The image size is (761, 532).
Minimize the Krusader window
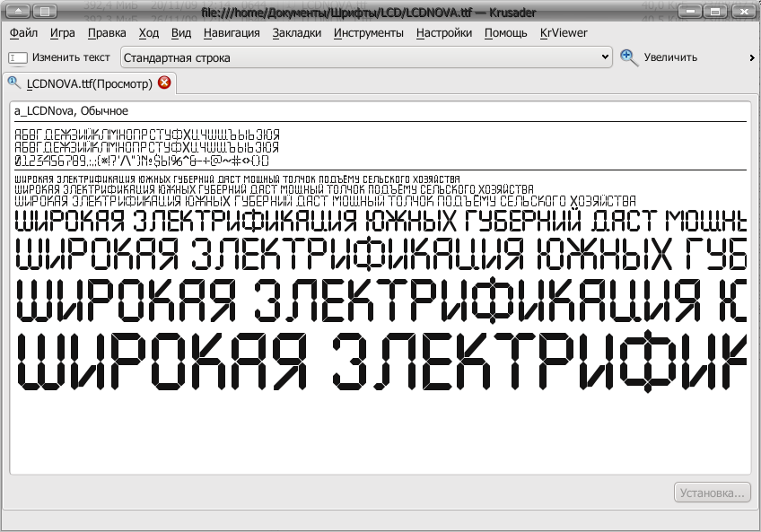point(689,11)
